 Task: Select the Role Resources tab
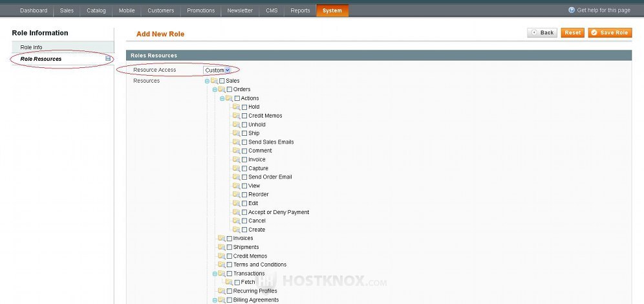63,59
